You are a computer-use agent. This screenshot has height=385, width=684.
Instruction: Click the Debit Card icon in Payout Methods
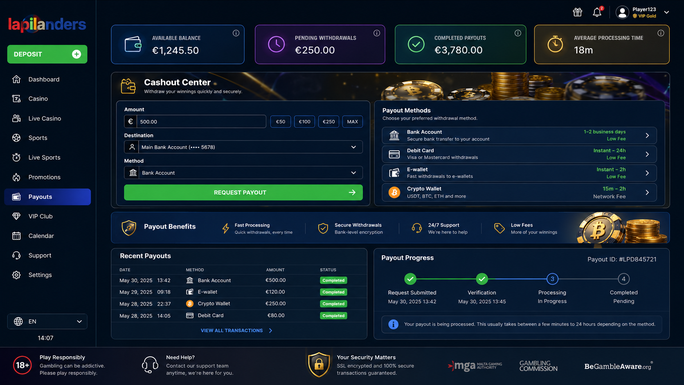394,154
